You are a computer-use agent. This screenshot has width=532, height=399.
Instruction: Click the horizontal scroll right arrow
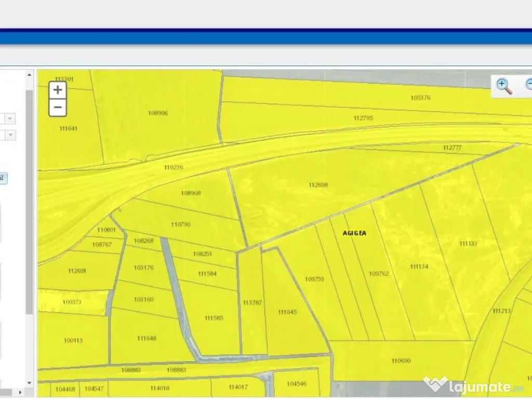pos(21,392)
